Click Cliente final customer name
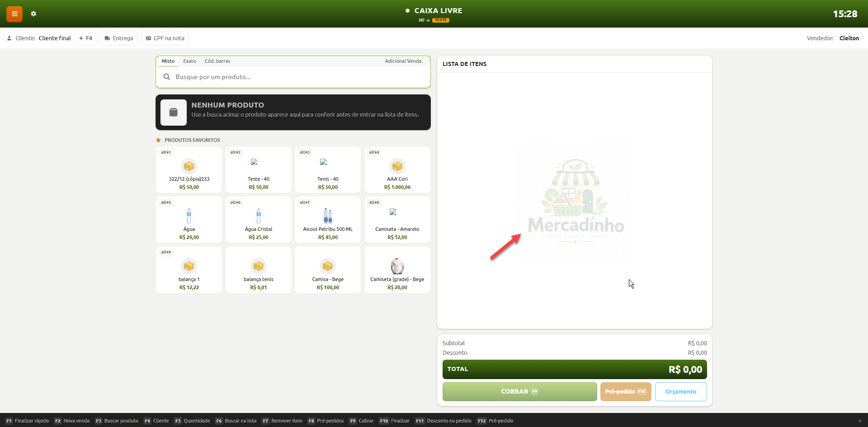The height and width of the screenshot is (427, 868). pos(55,38)
